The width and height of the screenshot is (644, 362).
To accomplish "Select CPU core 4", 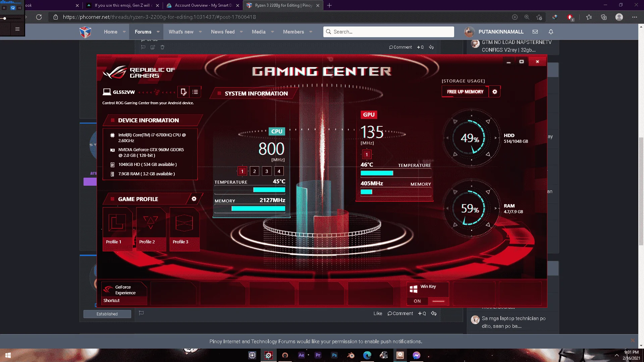I will click(x=279, y=171).
